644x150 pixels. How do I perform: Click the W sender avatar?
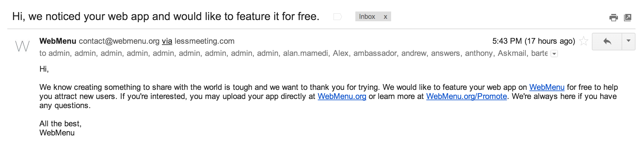(22, 46)
